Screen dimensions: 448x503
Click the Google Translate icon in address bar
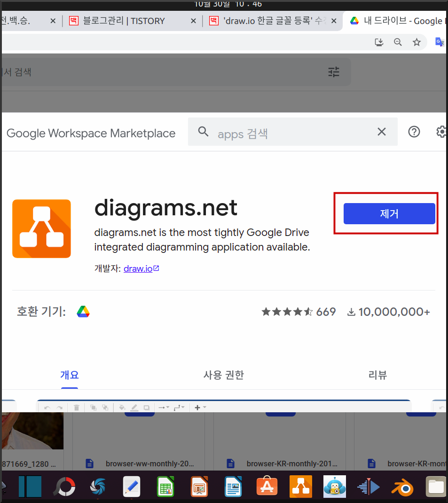click(440, 42)
